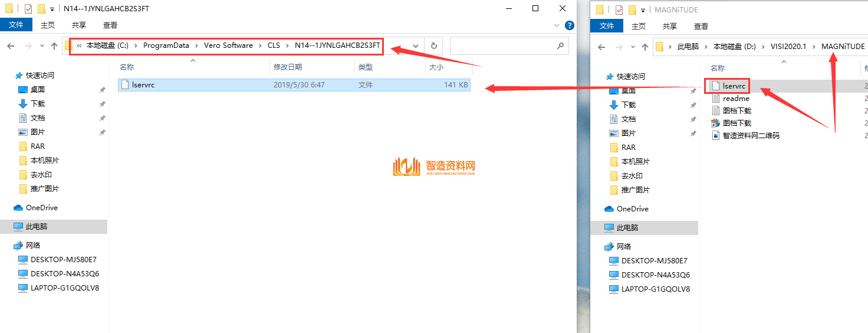This screenshot has height=333, width=868.
Task: Click quick access new folder icon in MAGNiTUDE title bar
Action: tap(632, 10)
